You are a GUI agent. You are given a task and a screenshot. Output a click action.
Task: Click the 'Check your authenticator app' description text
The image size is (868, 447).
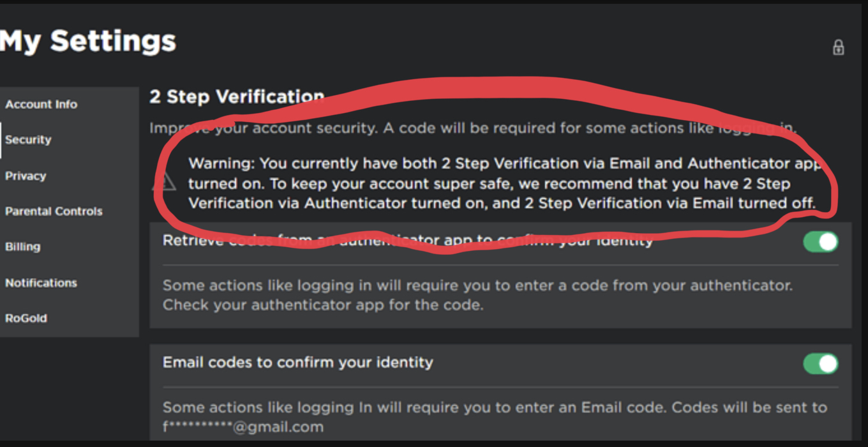323,305
